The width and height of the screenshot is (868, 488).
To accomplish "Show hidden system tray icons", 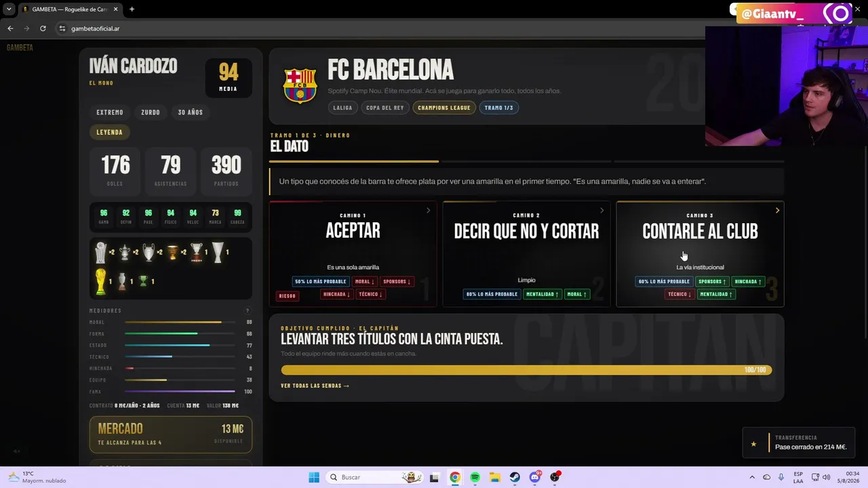I will (x=752, y=477).
